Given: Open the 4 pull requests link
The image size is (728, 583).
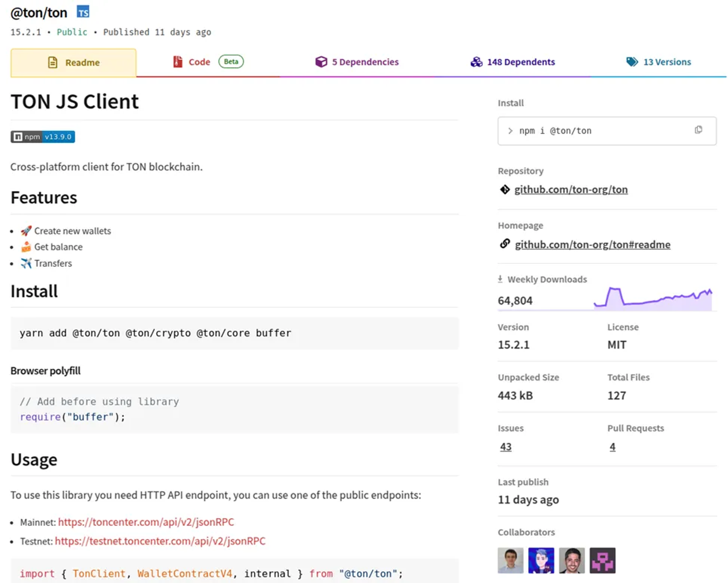Looking at the screenshot, I should pos(612,447).
